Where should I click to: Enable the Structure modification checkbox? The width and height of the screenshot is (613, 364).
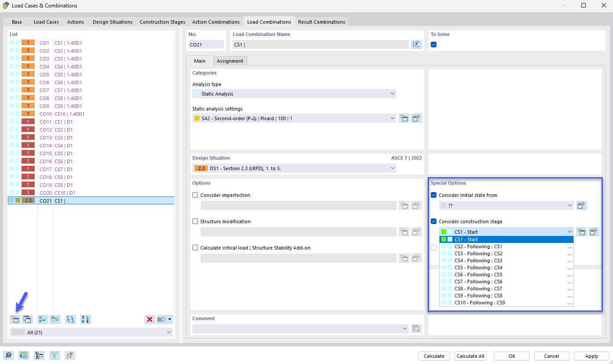click(195, 221)
